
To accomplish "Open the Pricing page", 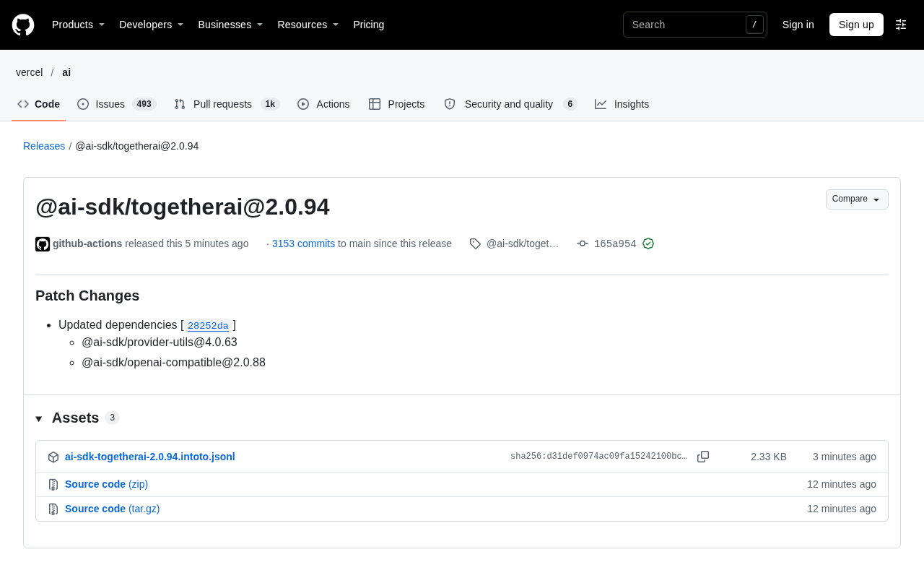I will point(369,25).
